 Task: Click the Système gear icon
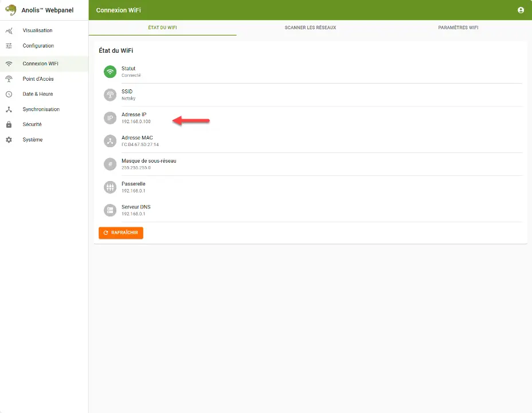(9, 140)
